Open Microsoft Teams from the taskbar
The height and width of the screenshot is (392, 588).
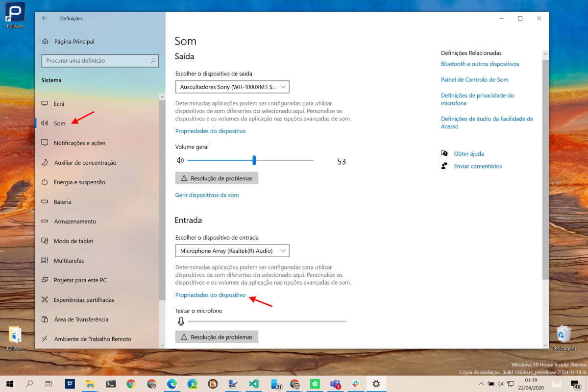[335, 384]
